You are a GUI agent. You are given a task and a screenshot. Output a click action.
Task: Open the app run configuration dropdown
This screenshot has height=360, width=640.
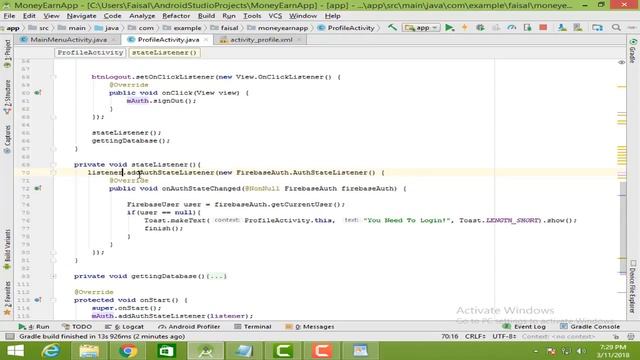tap(421, 28)
